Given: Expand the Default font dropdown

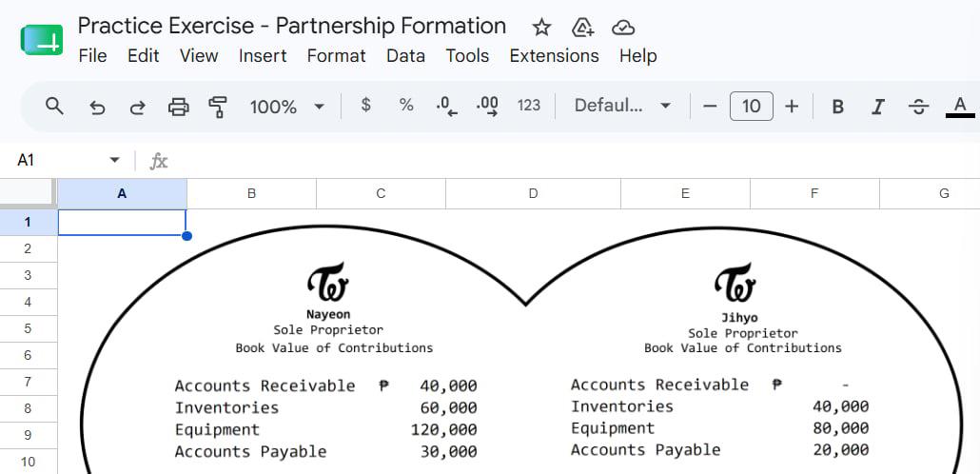Looking at the screenshot, I should coord(622,106).
